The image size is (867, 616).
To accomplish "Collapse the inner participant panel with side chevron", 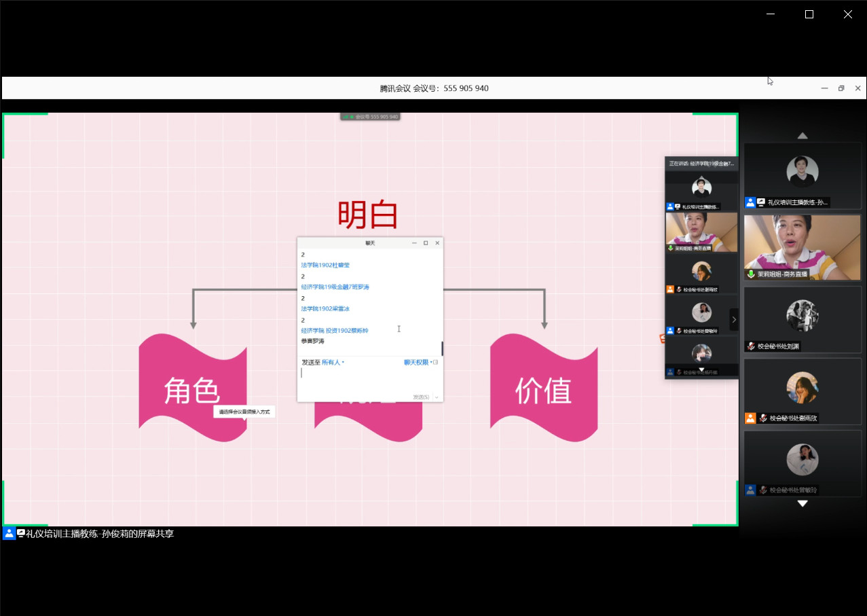I will pos(733,319).
